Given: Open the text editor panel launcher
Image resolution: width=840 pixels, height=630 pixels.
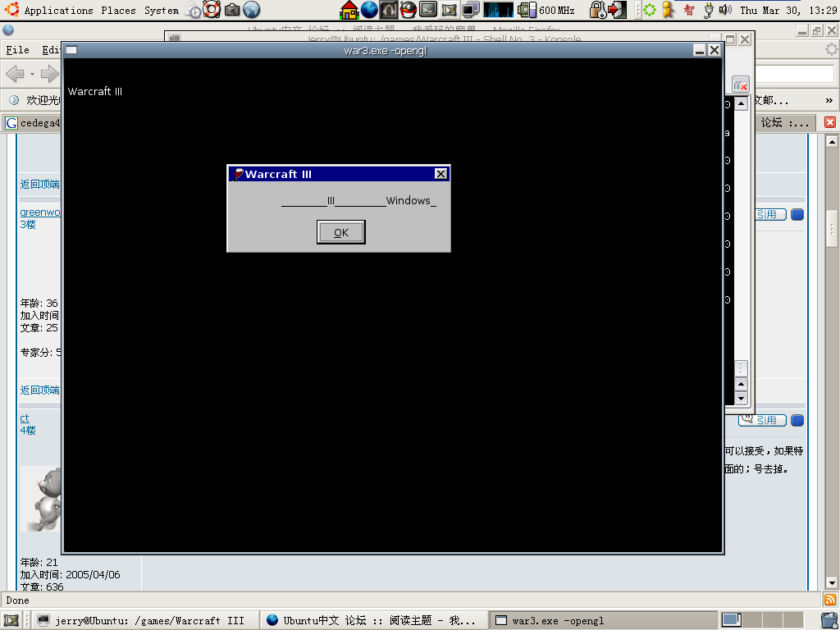Looking at the screenshot, I should (449, 10).
